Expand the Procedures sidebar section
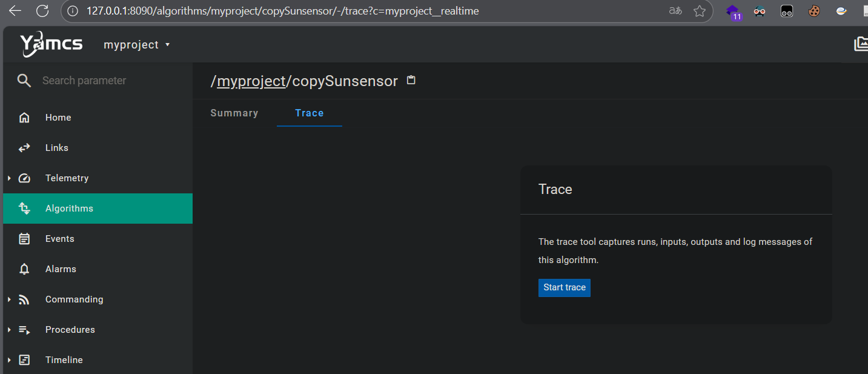 (x=9, y=330)
